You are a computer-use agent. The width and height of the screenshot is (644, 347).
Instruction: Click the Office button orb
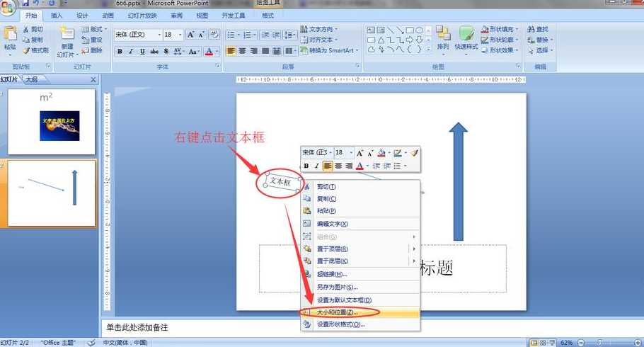coord(6,7)
